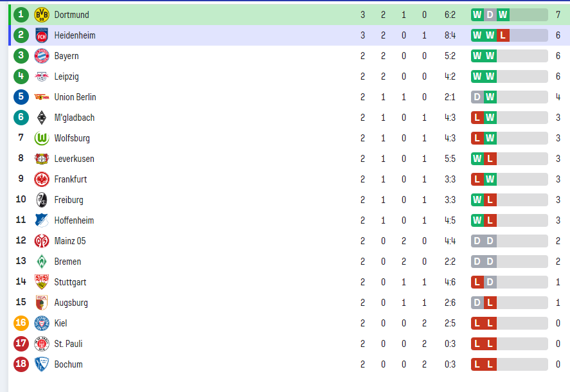Image resolution: width=570 pixels, height=392 pixels.
Task: Click the Dortmund BVB club crest
Action: (41, 15)
